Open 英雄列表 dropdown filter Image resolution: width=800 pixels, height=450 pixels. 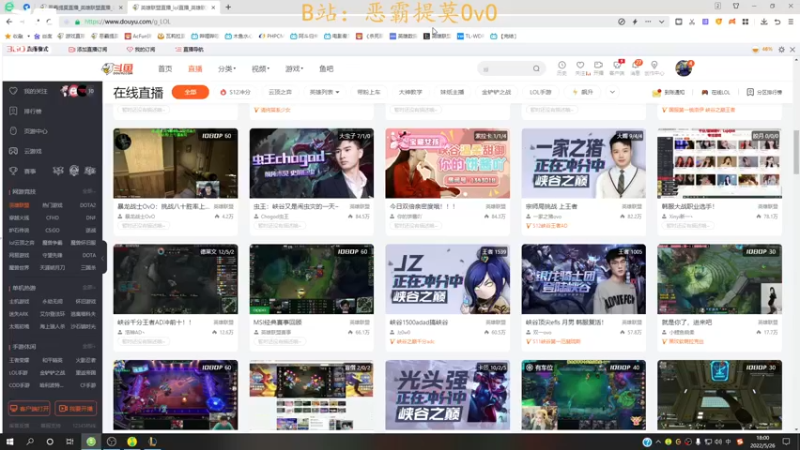324,92
